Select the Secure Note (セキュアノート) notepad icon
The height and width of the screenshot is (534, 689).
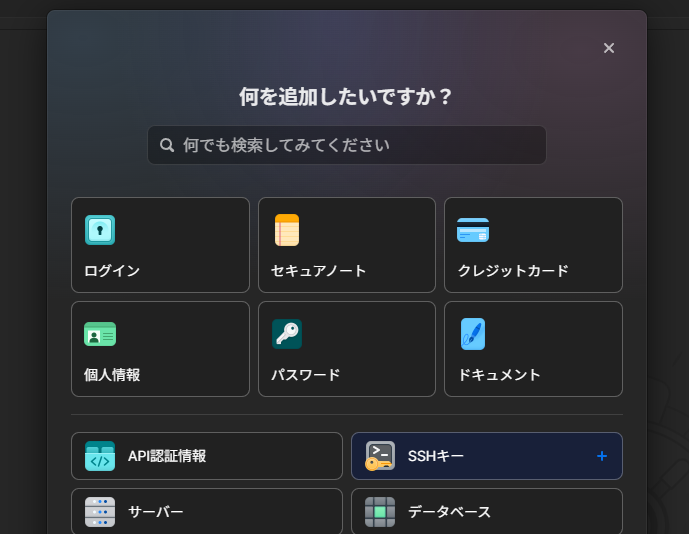click(287, 230)
